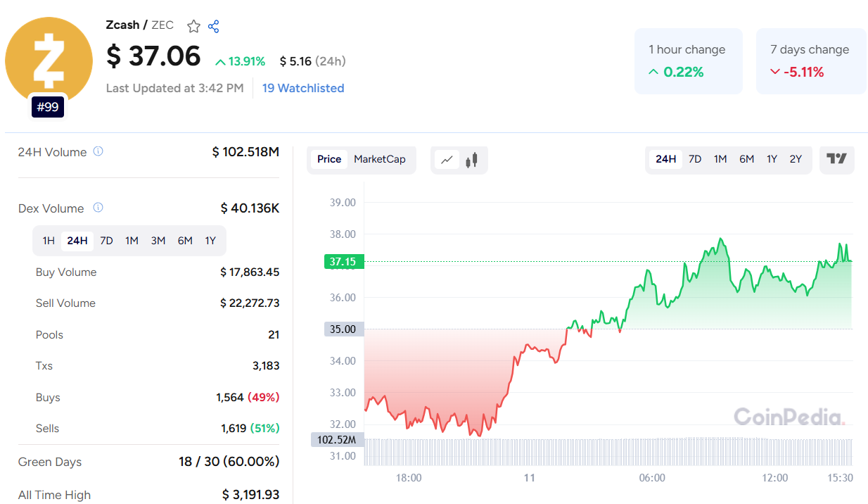Switch chart to line view icon
Screen dimensions: 868x504
(447, 160)
